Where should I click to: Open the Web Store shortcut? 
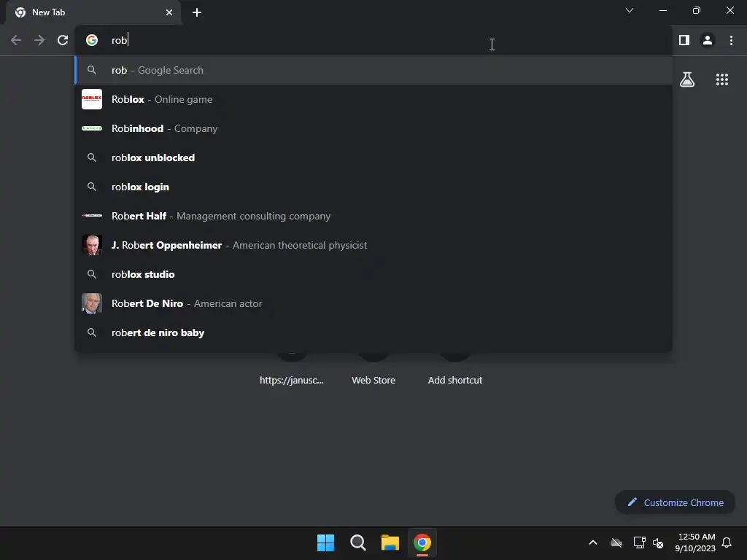[373, 380]
